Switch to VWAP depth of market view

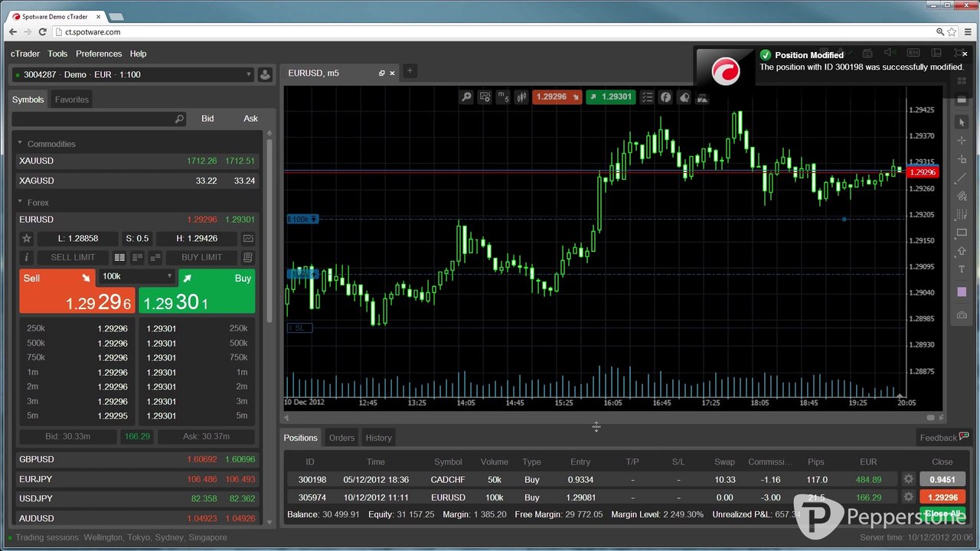pos(155,257)
